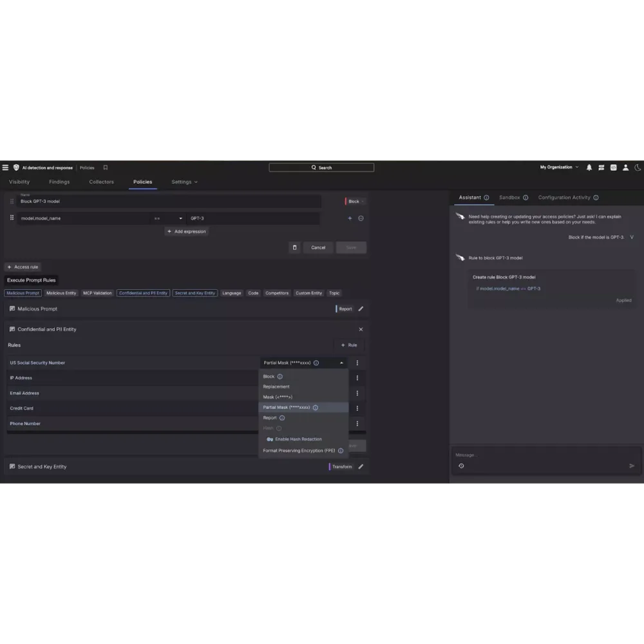Open options menu for IP Address row
The width and height of the screenshot is (644, 644).
point(357,378)
